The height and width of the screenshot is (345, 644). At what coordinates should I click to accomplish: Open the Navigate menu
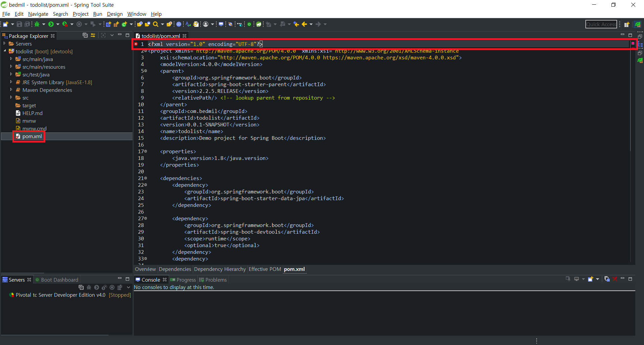coord(38,14)
